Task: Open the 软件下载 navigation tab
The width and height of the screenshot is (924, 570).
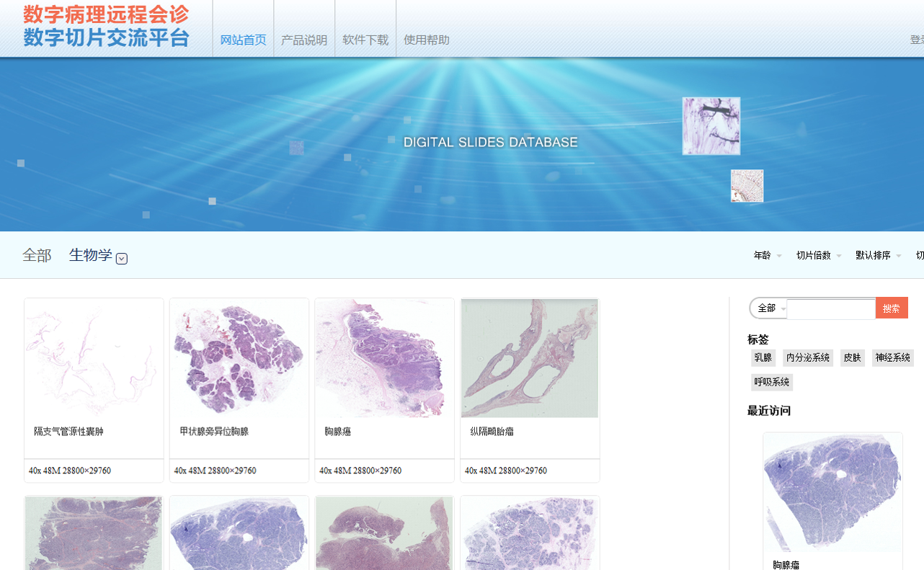Action: [365, 40]
